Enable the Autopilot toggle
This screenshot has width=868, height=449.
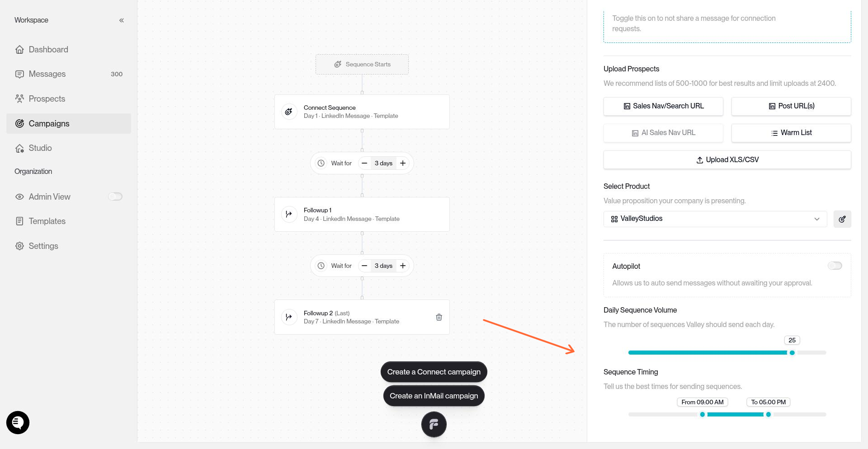(835, 266)
